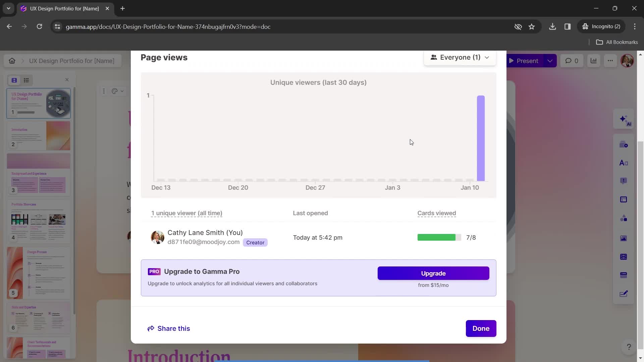This screenshot has height=362, width=644.
Task: Click the breadcrumb 'UX Design Portfolio for [Name]'
Action: tap(72, 61)
